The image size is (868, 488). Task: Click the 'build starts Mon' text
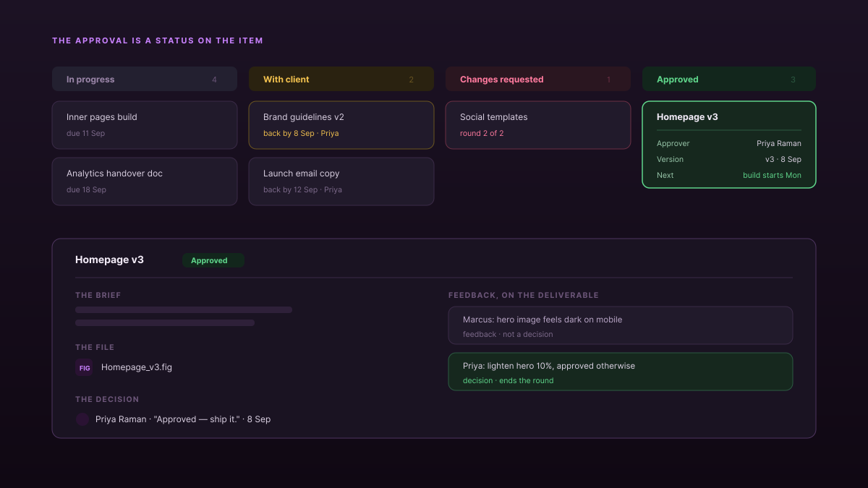pos(772,175)
